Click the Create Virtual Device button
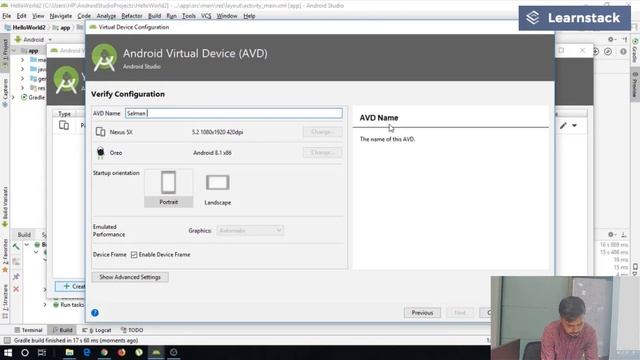The width and height of the screenshot is (640, 360). [70, 286]
